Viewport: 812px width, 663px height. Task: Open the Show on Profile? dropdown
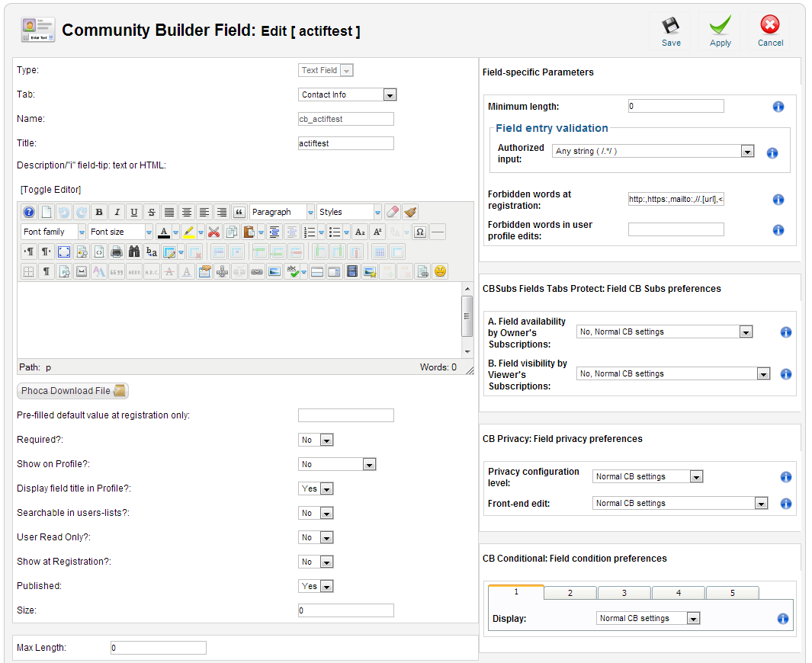(x=336, y=464)
